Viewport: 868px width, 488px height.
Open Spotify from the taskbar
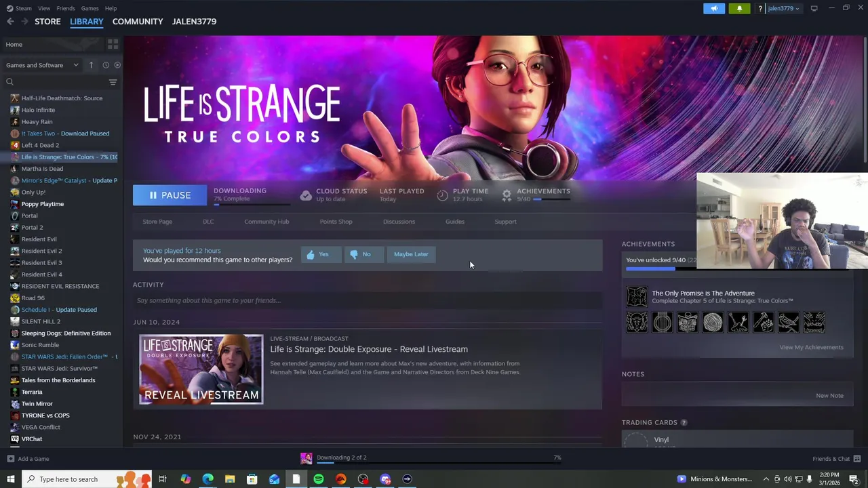(x=319, y=479)
